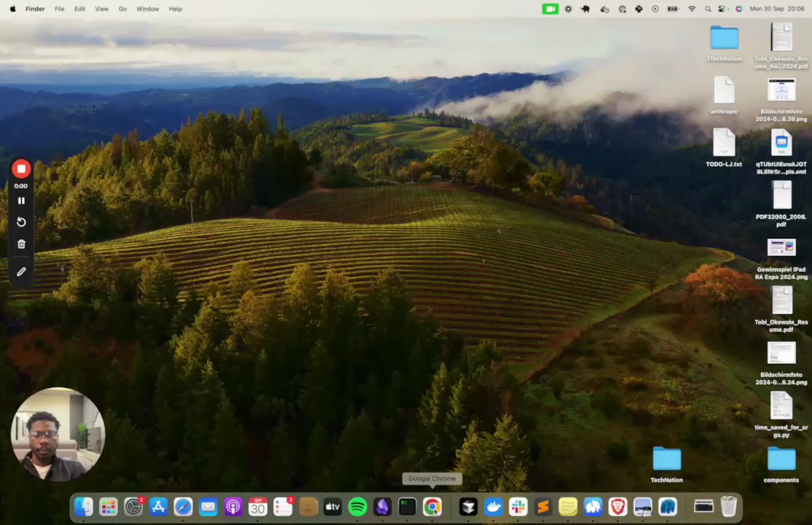
Task: Open the Preview app in the Dock
Action: coord(643,507)
